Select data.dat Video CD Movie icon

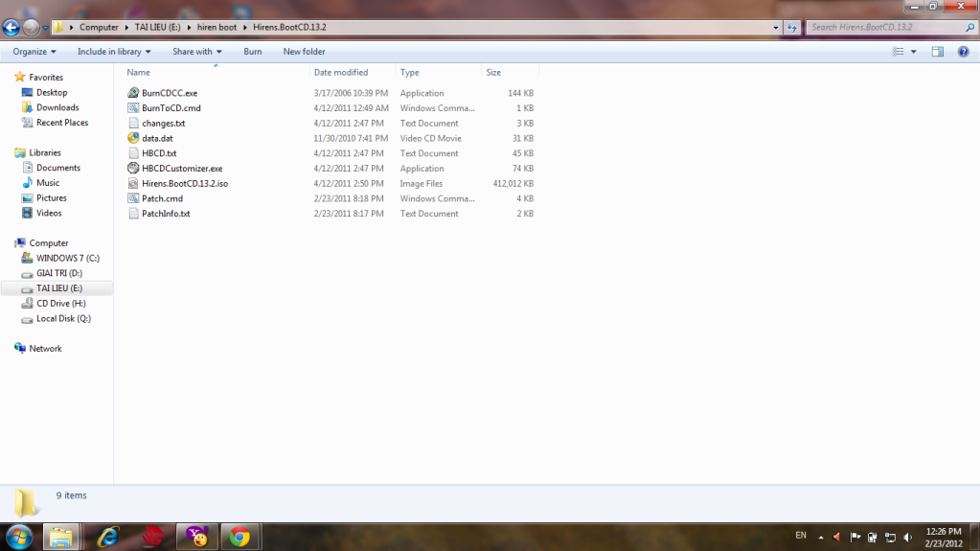[133, 138]
